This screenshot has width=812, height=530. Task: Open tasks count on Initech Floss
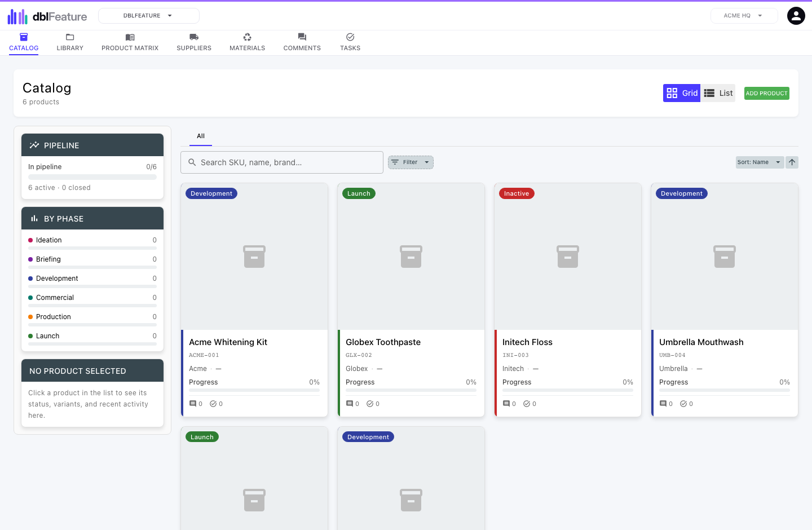pos(529,404)
